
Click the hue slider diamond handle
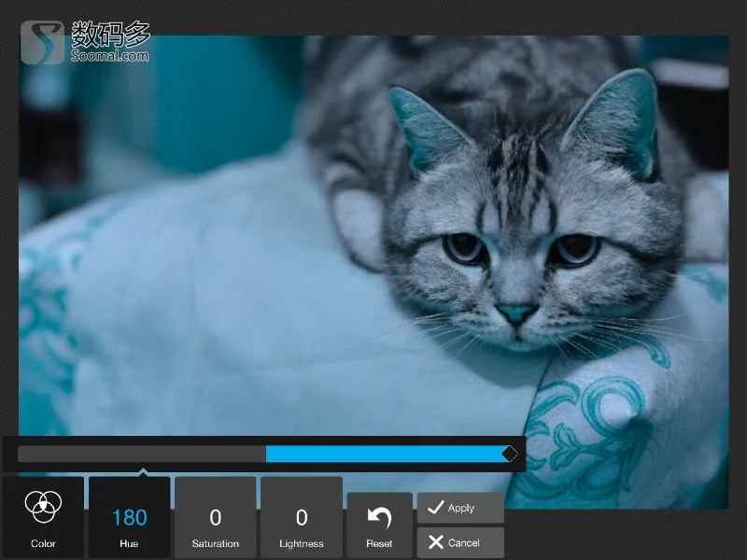tap(509, 454)
